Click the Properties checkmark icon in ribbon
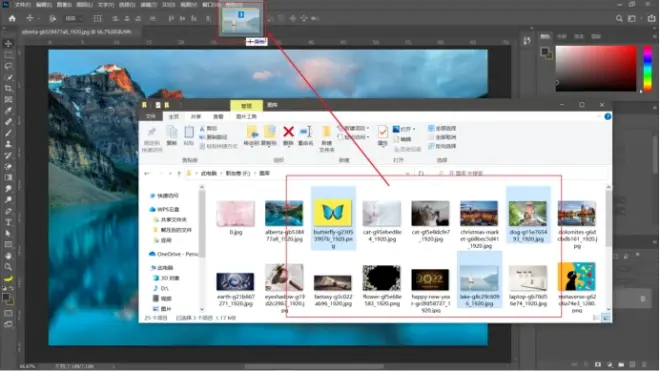This screenshot has height=371, width=660. pyautogui.click(x=383, y=132)
